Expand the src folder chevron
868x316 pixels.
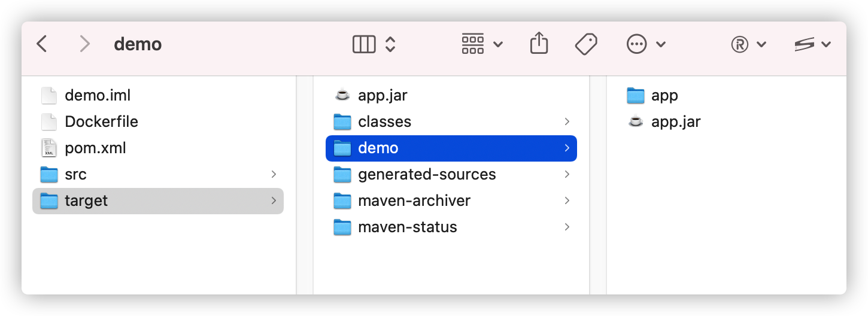click(274, 174)
